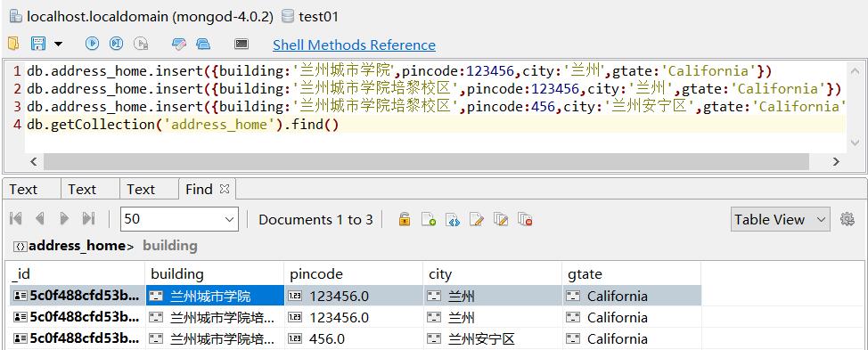Select pincode cell 456.0
This screenshot has width=868, height=350.
pyautogui.click(x=354, y=338)
